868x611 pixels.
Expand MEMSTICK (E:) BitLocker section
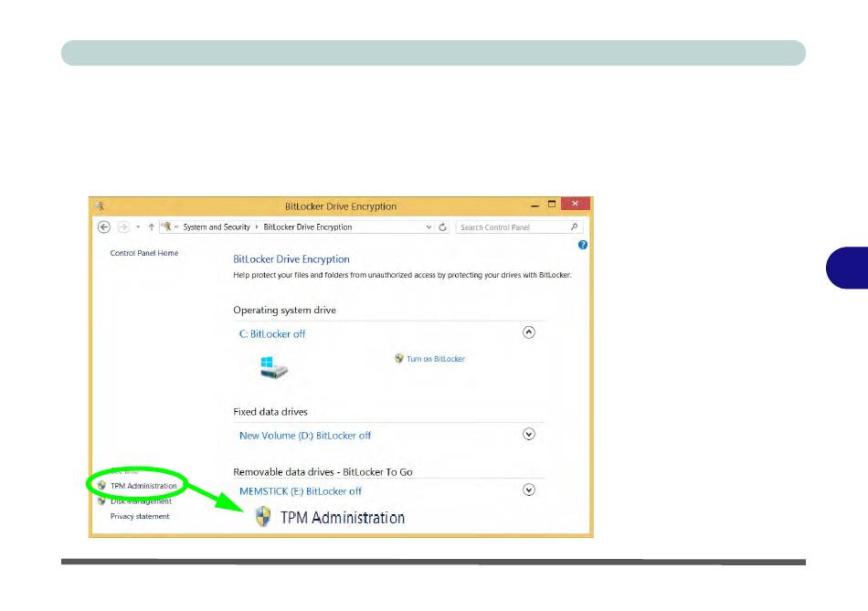tap(529, 490)
